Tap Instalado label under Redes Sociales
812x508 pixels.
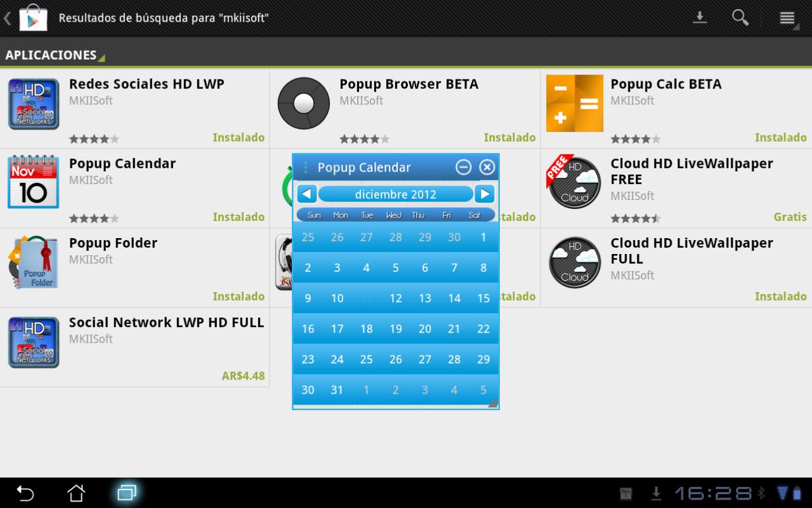239,138
